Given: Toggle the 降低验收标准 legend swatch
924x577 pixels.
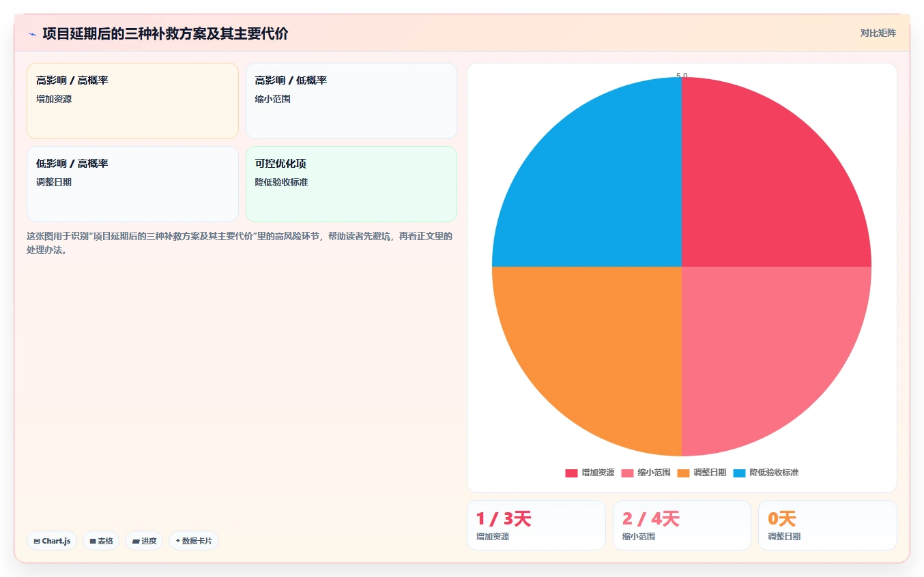Looking at the screenshot, I should pos(739,473).
